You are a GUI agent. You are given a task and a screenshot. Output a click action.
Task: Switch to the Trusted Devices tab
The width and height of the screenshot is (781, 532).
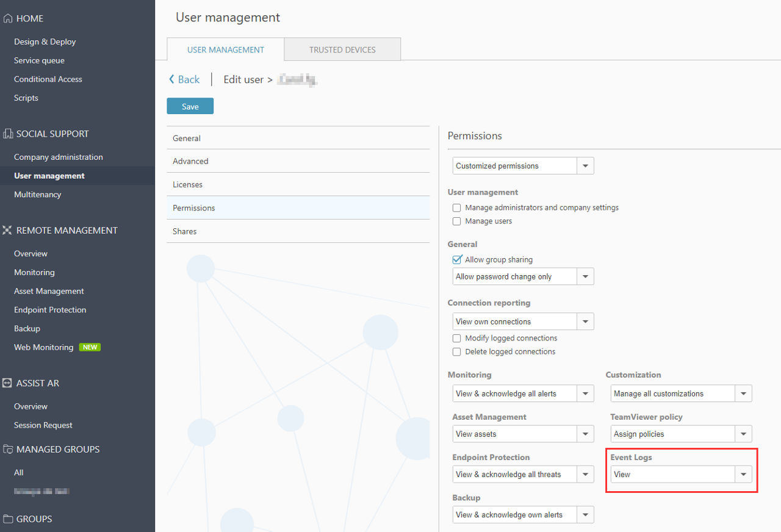point(342,49)
